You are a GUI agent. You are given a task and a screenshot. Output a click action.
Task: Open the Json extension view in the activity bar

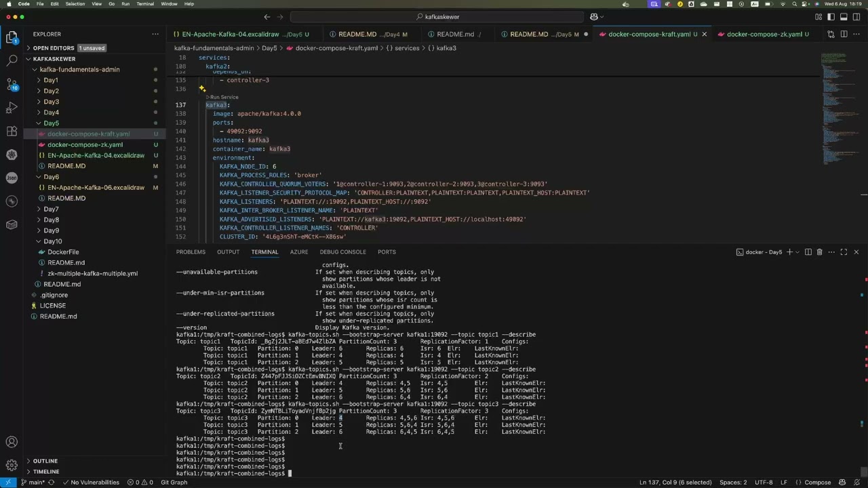coord(12,178)
